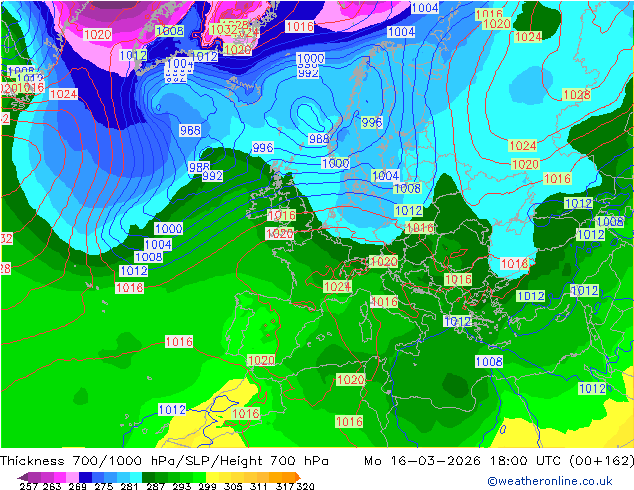Viewport: 634px width, 490px height.
Task: Select the bright yellow legend swatch above 299
Action: pos(212,477)
